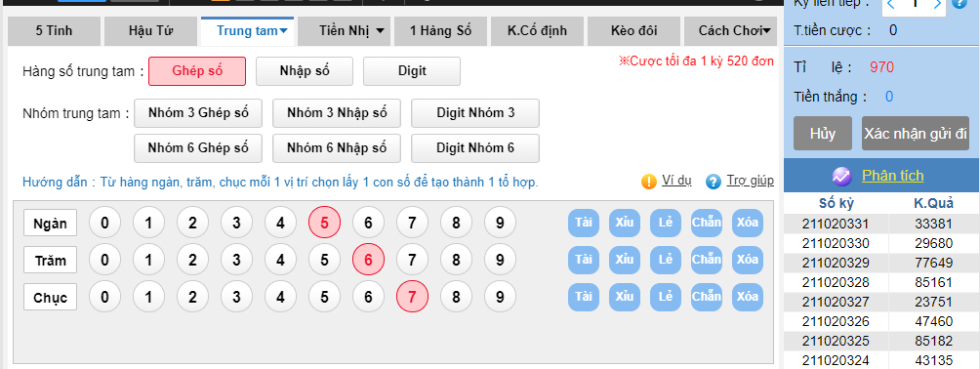Click the blue help icon beside period stepper
Viewport: 980px width, 369px height.
(x=973, y=3)
